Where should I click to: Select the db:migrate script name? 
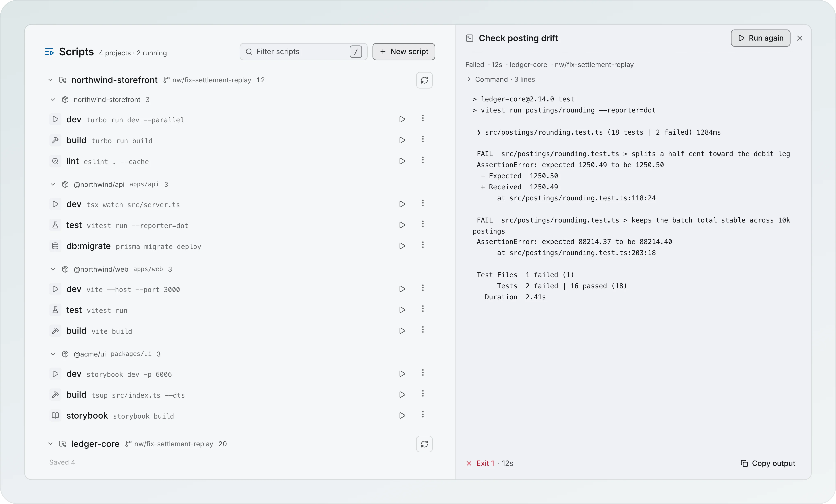[x=89, y=246]
